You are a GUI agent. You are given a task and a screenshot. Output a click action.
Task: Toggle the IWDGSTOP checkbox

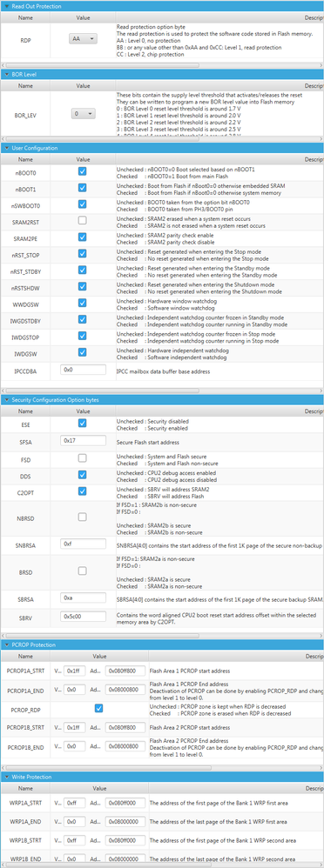tap(82, 336)
